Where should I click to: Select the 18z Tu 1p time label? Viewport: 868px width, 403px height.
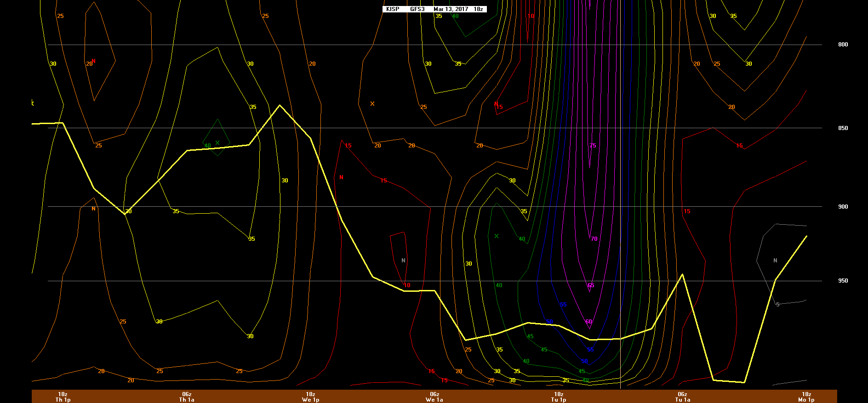(559, 397)
